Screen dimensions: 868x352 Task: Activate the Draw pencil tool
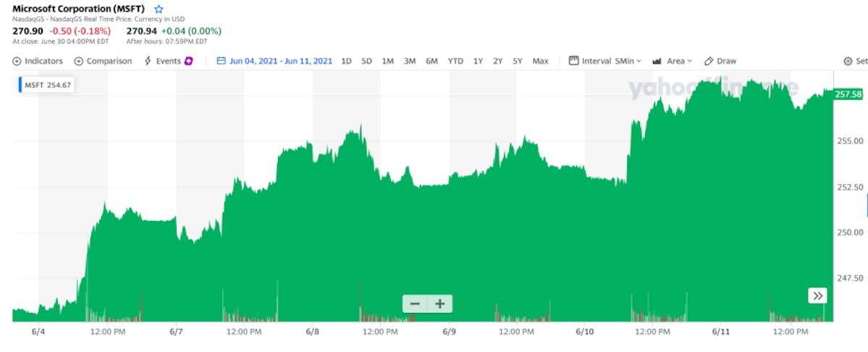[720, 61]
